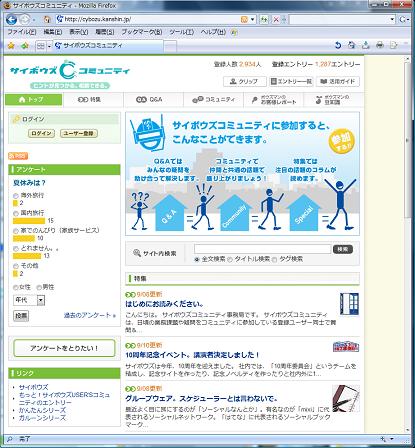This screenshot has height=448, width=415.
Task: Click the サイボウズコミュニティ browser tab
Action: (108, 46)
